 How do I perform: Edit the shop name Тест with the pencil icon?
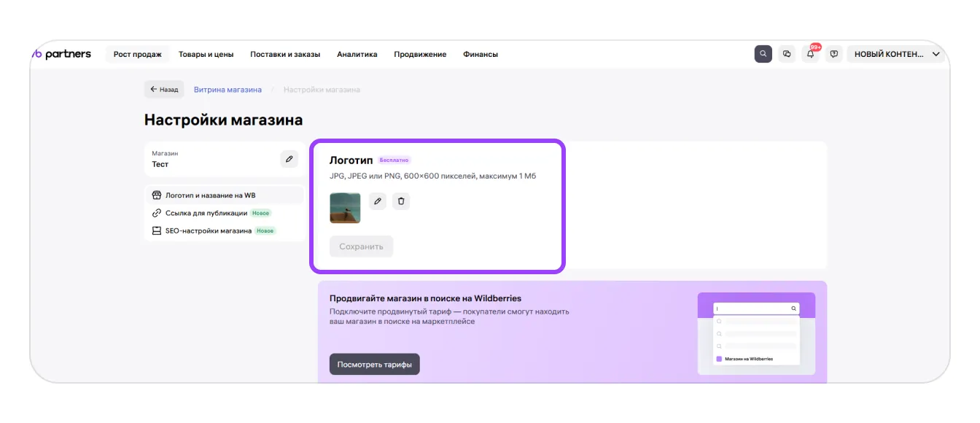(x=289, y=159)
